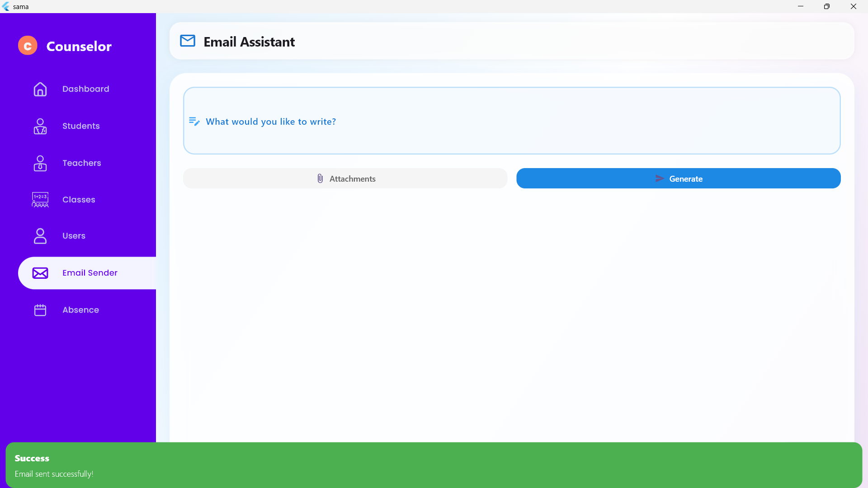The image size is (868, 488).
Task: Click the Email Sender envelope icon
Action: click(40, 273)
